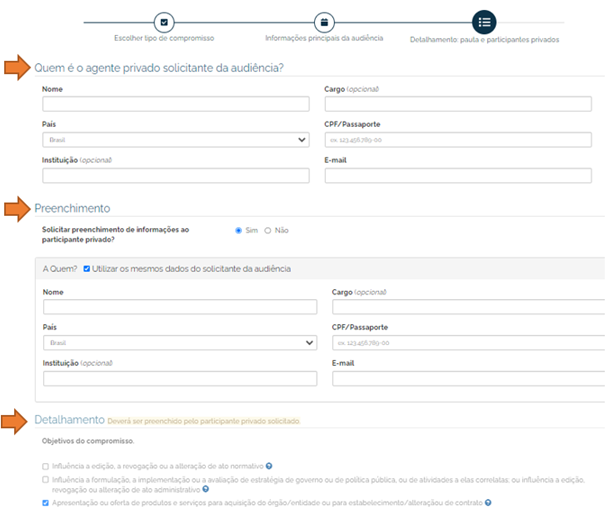The width and height of the screenshot is (614, 525).
Task: Select the 'Sim' radio button
Action: click(239, 230)
